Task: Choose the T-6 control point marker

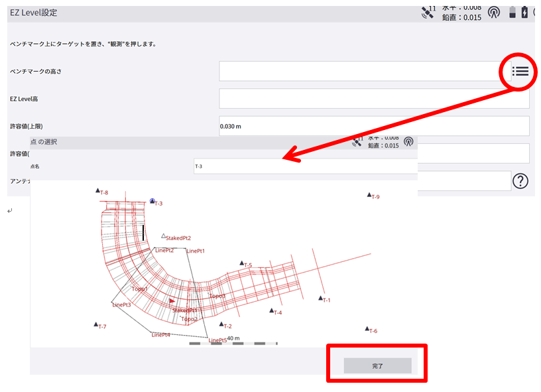Action: click(367, 328)
